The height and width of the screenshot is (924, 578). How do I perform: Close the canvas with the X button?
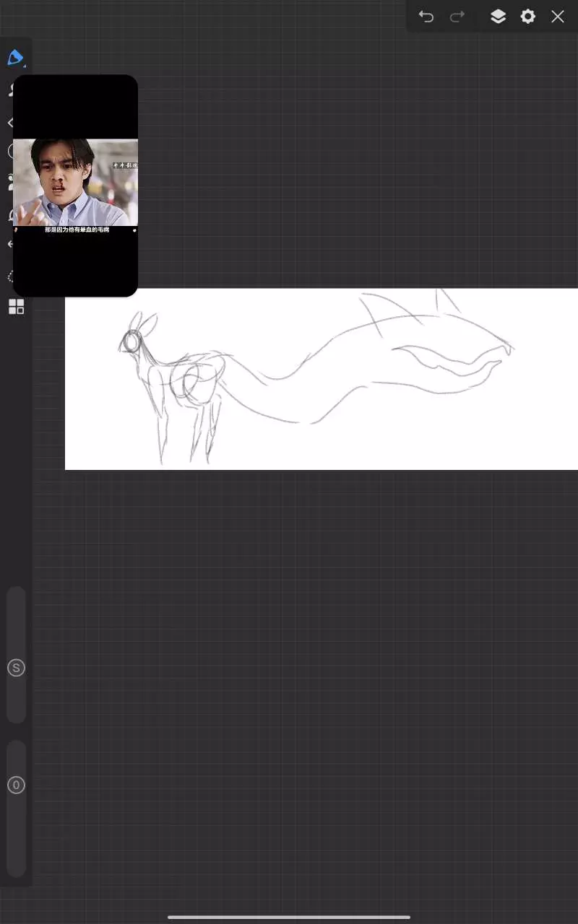click(x=558, y=17)
